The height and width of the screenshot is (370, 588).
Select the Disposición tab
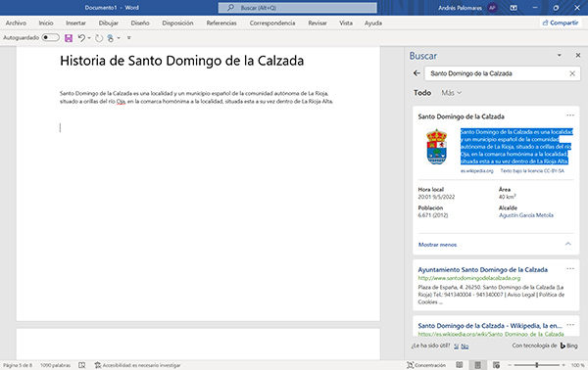177,23
